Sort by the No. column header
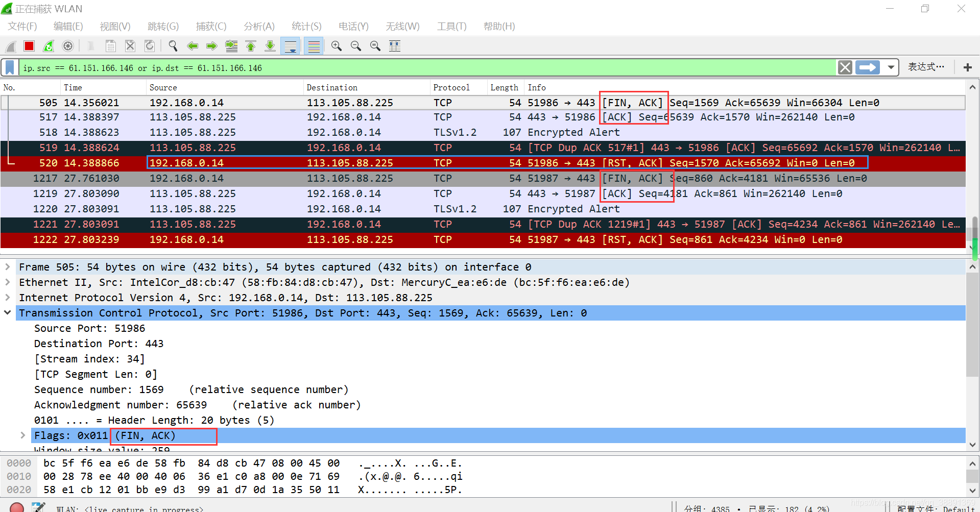This screenshot has width=980, height=512. [x=31, y=88]
